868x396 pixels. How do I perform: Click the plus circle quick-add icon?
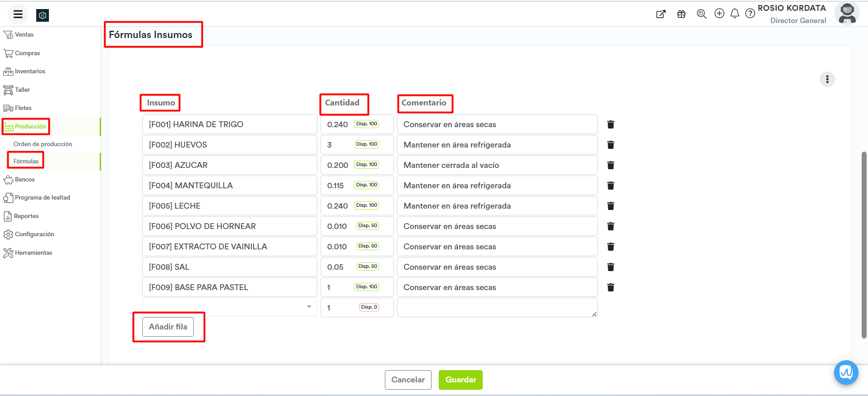point(719,14)
